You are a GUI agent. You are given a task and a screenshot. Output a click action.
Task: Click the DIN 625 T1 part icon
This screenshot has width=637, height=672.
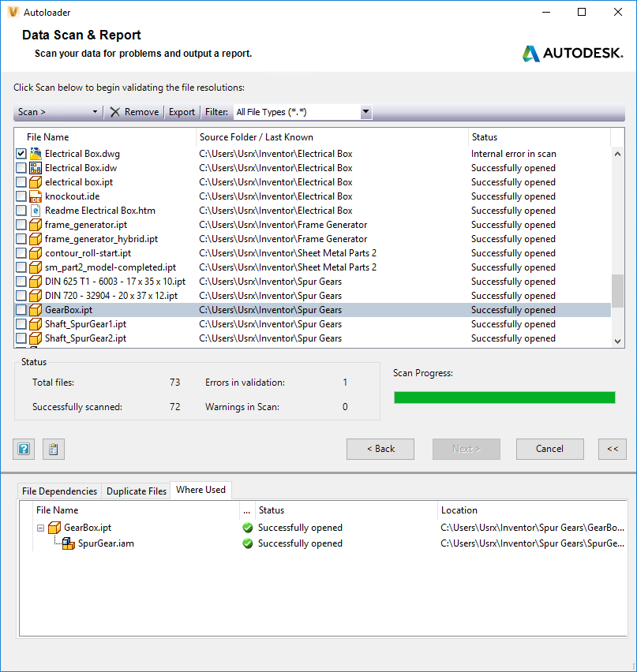click(36, 282)
